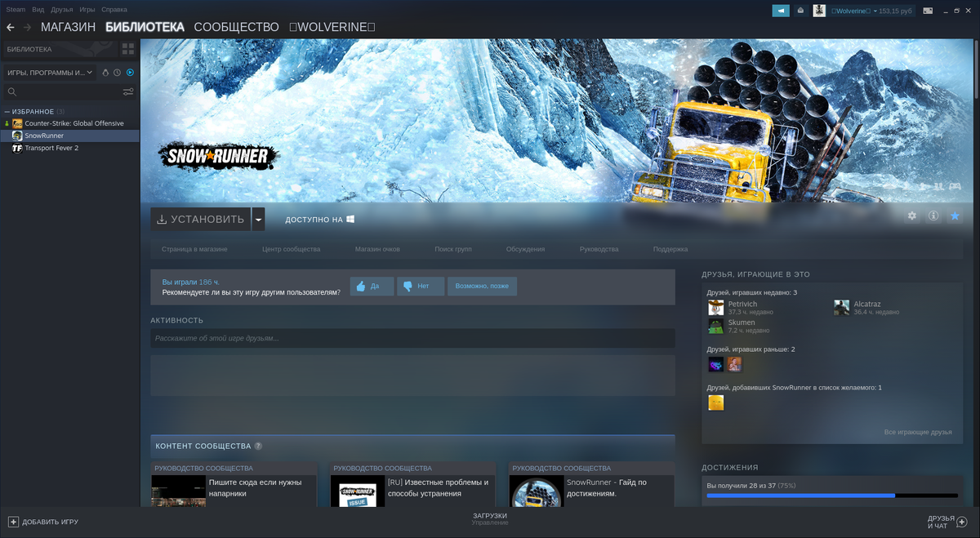Image resolution: width=980 pixels, height=538 pixels.
Task: Open the Справка menu
Action: click(x=114, y=9)
